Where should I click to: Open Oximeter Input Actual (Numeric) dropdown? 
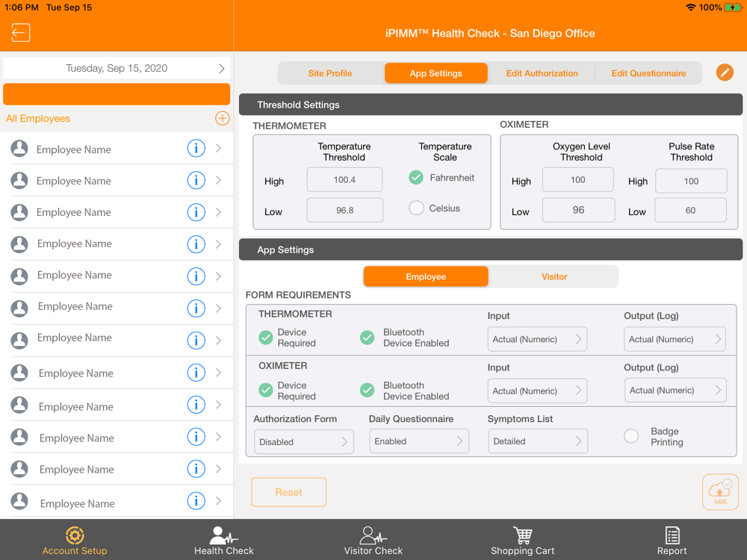click(x=537, y=391)
